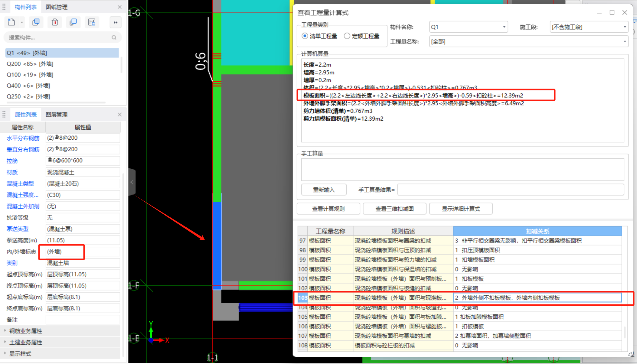Switch to the 图层管理 tab

pos(57,115)
